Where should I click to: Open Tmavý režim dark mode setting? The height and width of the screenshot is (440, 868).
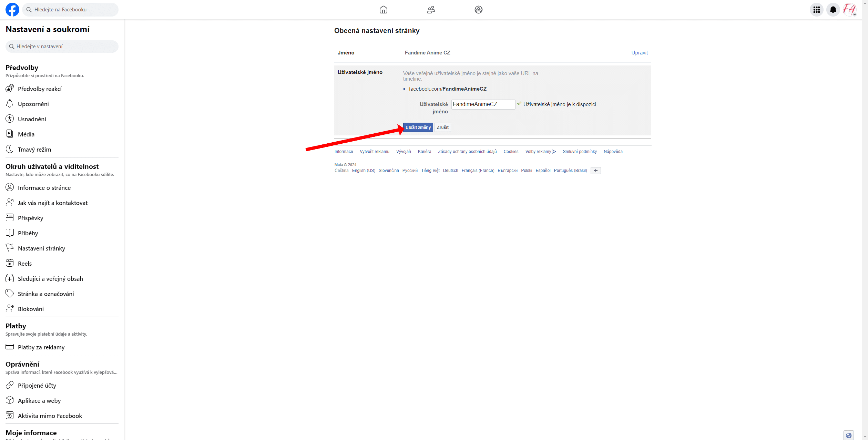click(34, 150)
